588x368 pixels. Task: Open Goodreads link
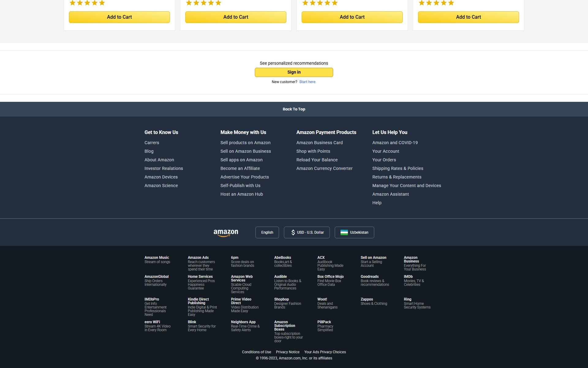(x=375, y=281)
